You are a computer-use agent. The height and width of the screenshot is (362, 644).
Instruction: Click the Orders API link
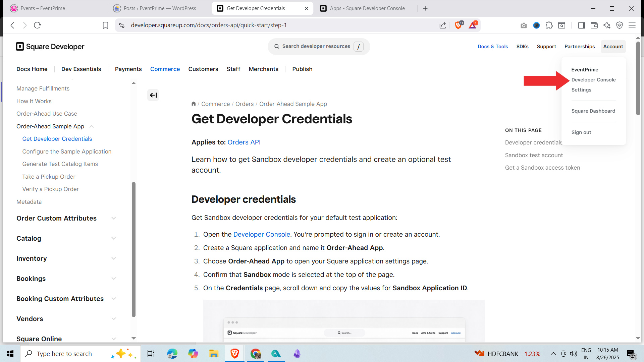tap(244, 142)
